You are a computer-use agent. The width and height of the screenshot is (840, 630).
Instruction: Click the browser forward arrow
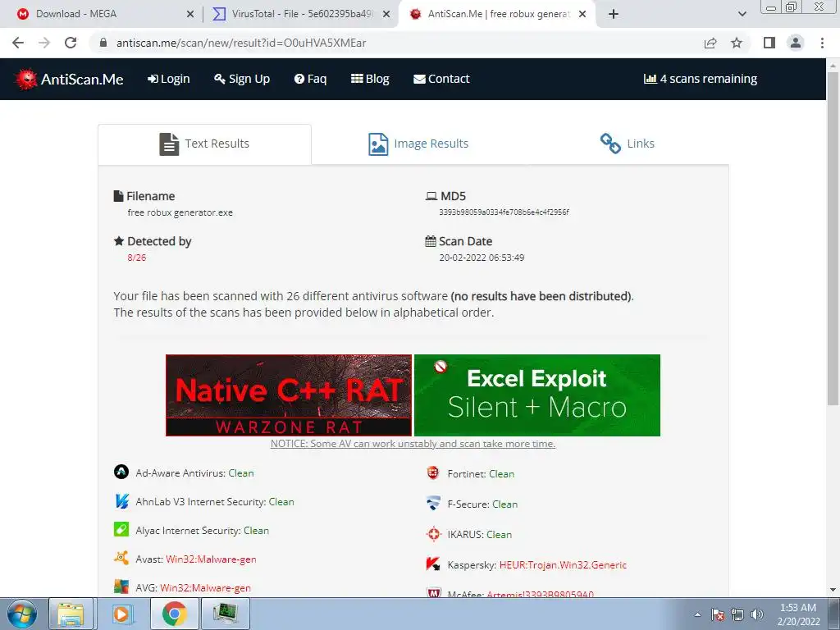(x=44, y=43)
